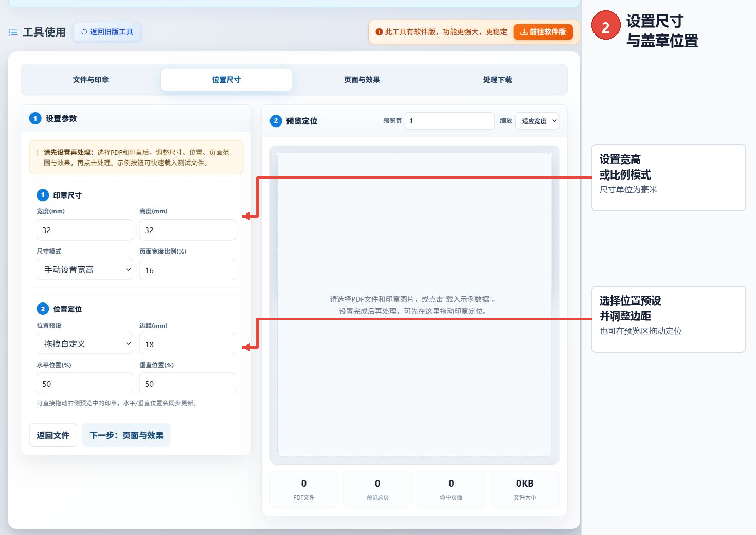Click the info icon in the software notice
756x535 pixels.
pos(379,32)
